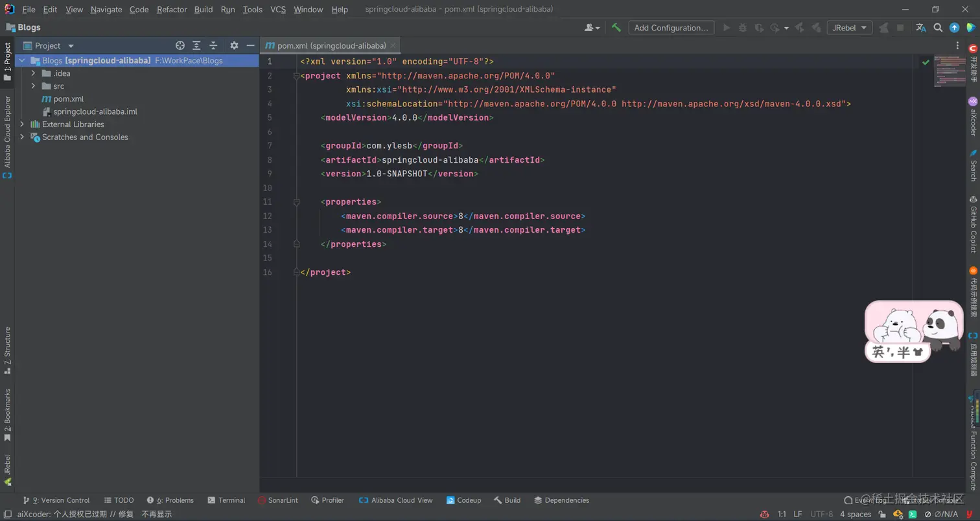Viewport: 980px width, 521px height.
Task: Open Project panel gear settings
Action: (234, 45)
